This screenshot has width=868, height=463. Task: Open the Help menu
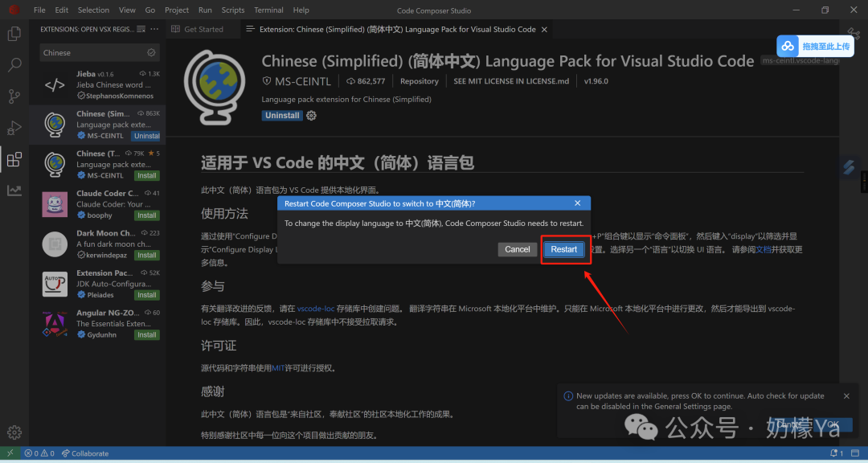tap(301, 10)
